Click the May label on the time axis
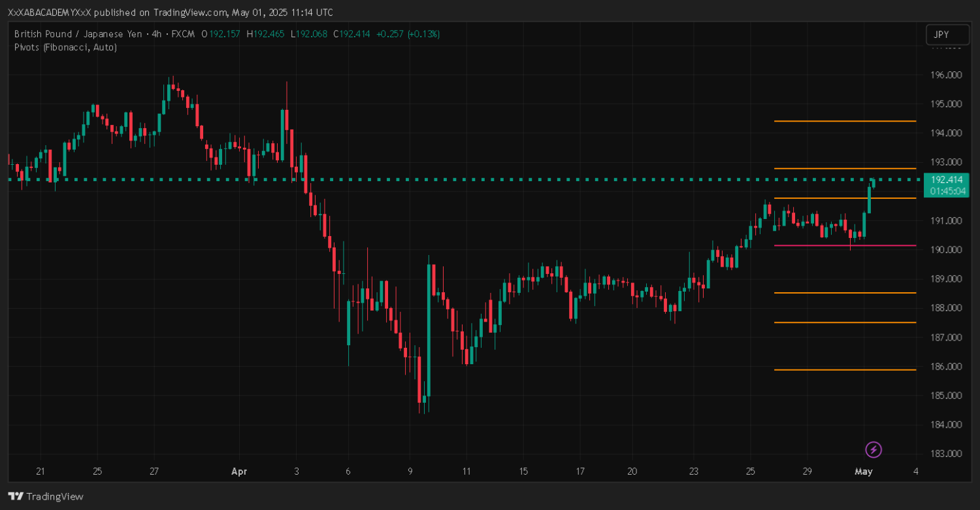Screen dimensions: 980x510 [864, 471]
